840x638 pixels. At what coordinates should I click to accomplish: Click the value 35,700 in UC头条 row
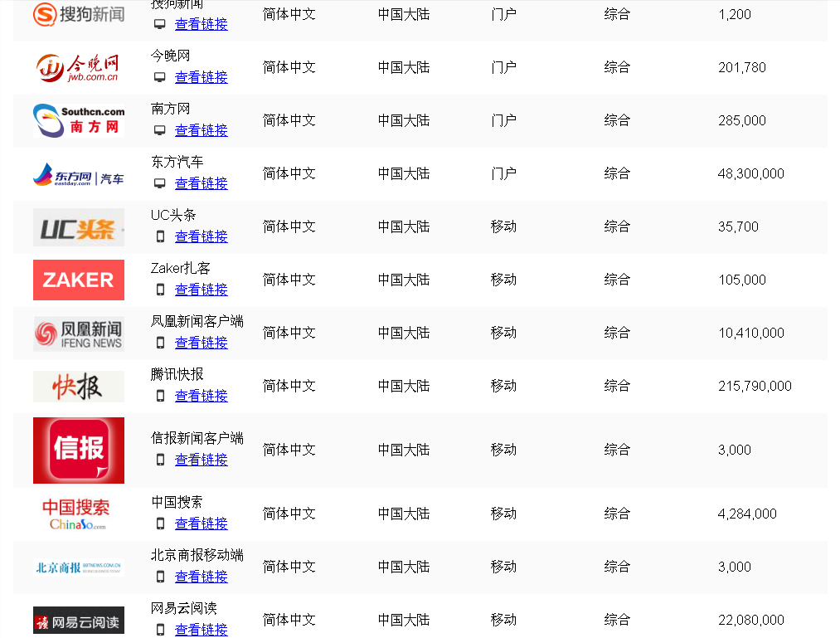(738, 226)
